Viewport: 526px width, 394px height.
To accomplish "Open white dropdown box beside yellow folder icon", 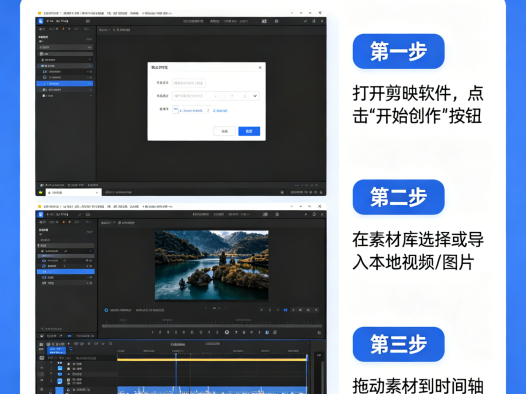I will 73,192.
